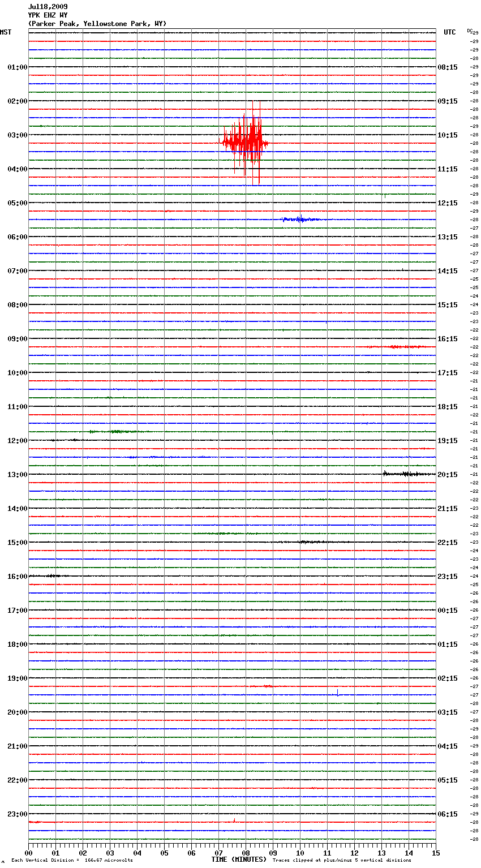Click the 08:15 UTC time label
The height and width of the screenshot is (868, 481).
click(448, 67)
